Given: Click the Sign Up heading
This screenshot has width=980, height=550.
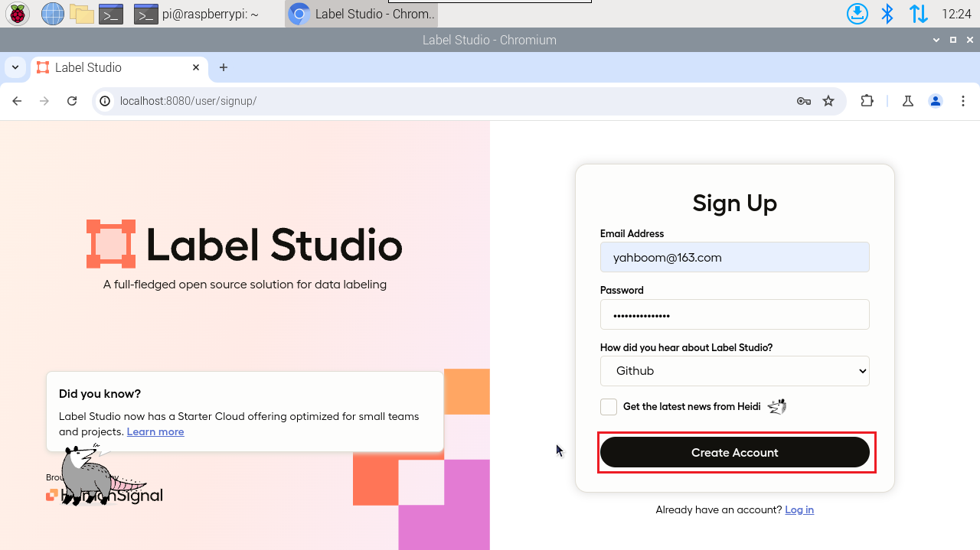Looking at the screenshot, I should [735, 203].
